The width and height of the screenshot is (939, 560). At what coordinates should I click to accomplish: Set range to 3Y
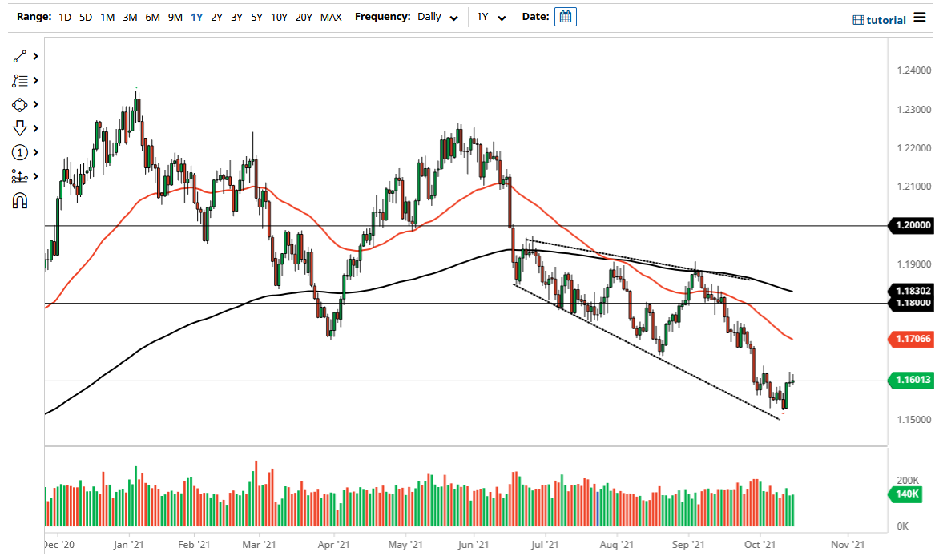236,18
